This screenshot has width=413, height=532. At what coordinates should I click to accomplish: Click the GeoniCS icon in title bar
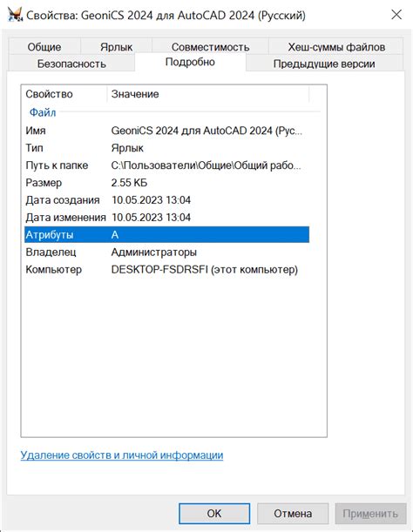[x=15, y=15]
